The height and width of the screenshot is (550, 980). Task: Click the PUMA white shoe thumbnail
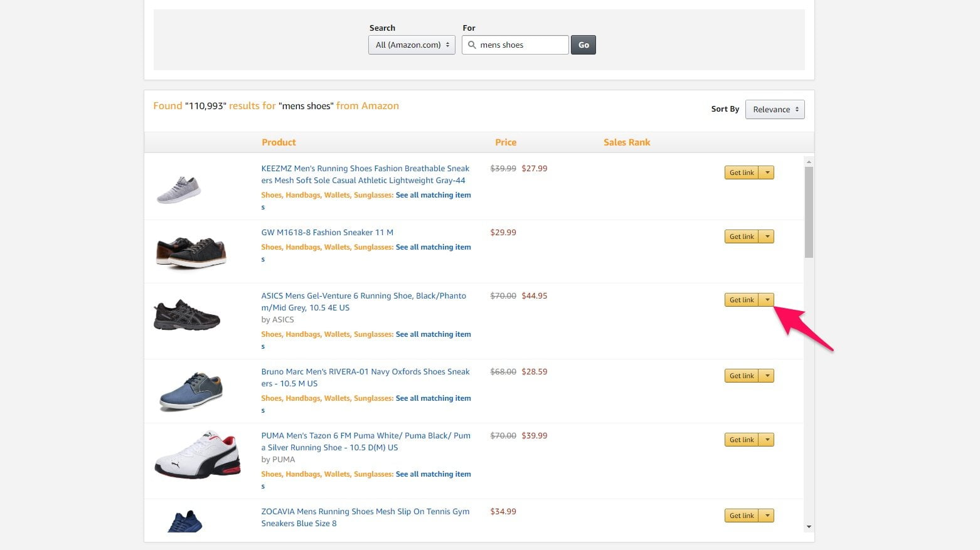point(198,455)
